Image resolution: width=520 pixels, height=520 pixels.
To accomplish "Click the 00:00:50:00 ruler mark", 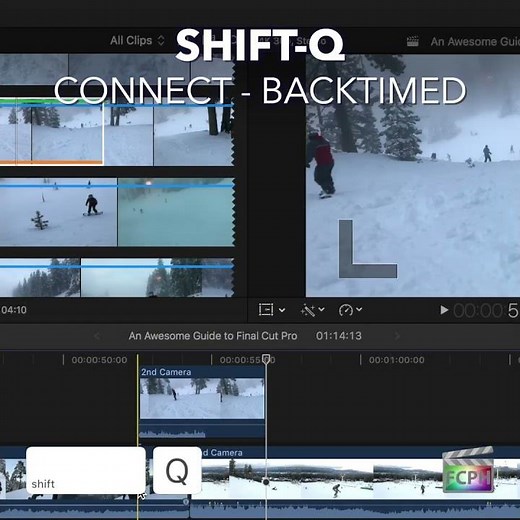I will click(x=99, y=360).
